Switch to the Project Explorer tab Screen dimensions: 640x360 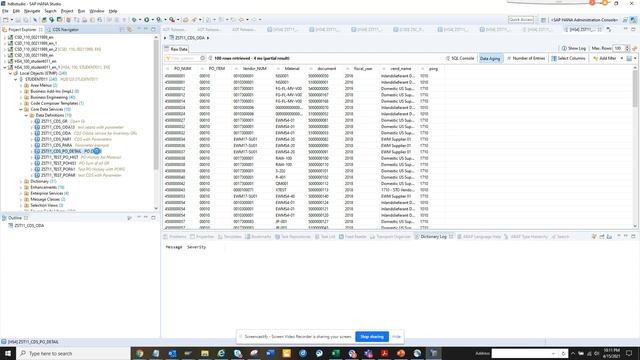[x=22, y=29]
